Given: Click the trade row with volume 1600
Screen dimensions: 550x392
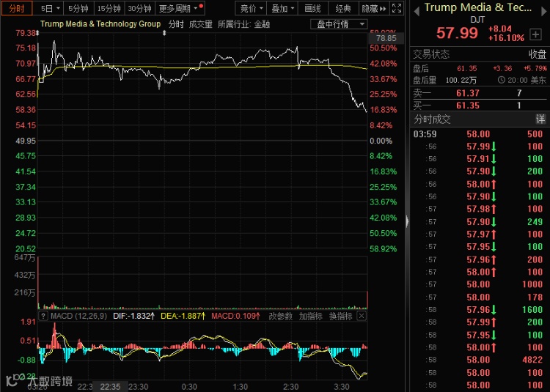Looking at the screenshot, I should (480, 310).
